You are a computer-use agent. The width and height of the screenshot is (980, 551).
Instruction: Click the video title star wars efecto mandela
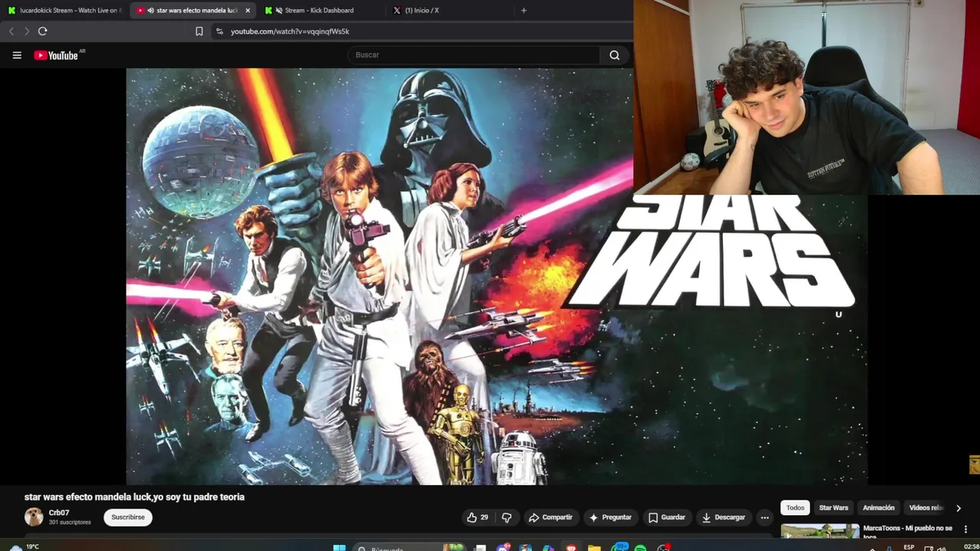click(x=134, y=497)
